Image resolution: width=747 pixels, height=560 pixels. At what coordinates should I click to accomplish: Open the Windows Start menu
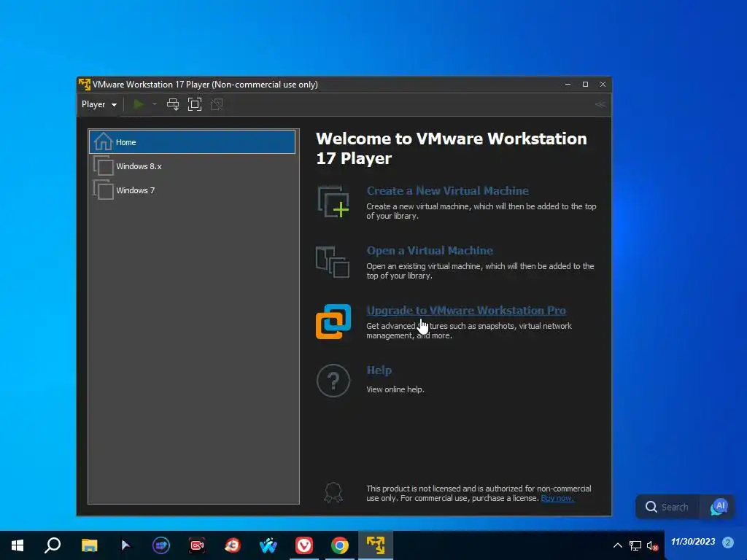18,545
